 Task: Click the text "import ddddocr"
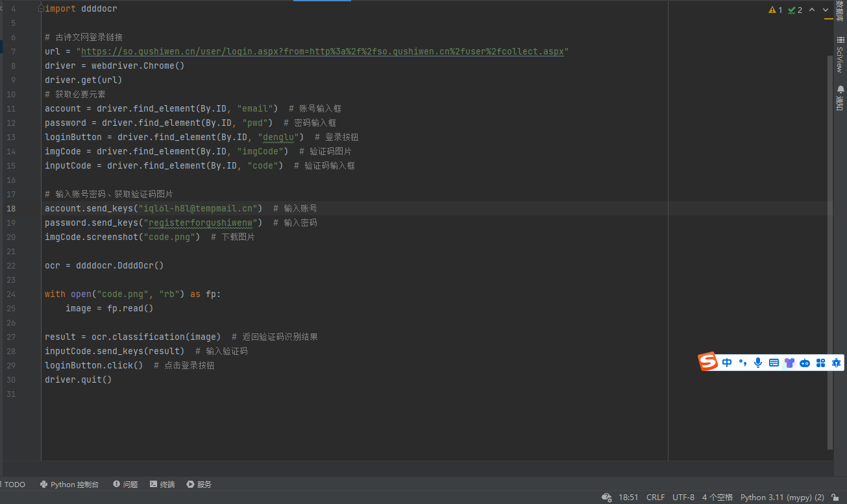[x=81, y=8]
